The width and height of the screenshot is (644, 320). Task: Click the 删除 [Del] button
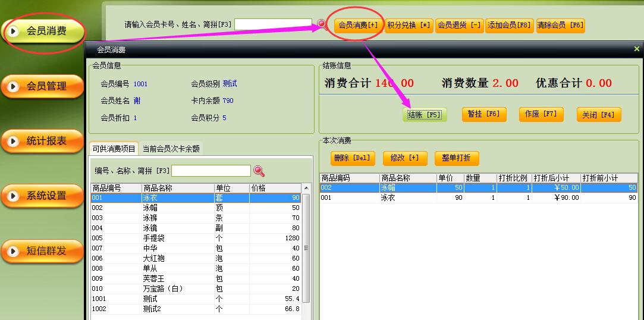pyautogui.click(x=352, y=158)
